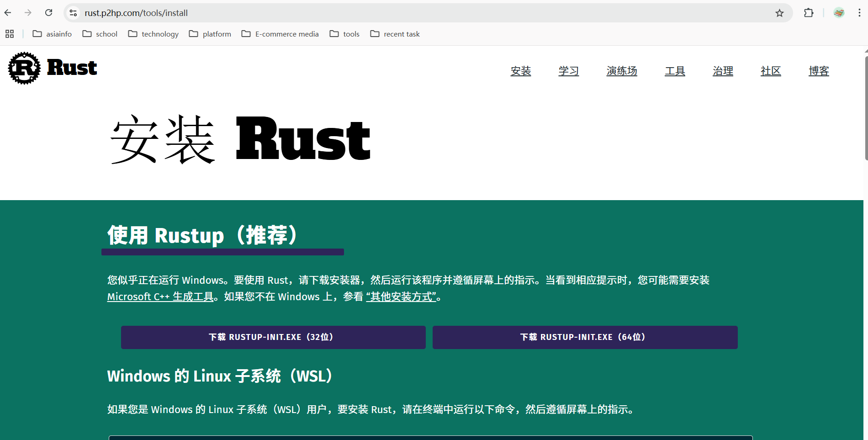Go to the 学习 nav link
The height and width of the screenshot is (440, 868).
point(569,71)
